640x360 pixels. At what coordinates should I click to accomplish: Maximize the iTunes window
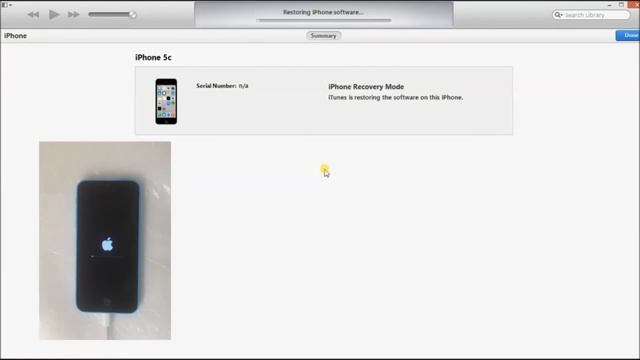[x=621, y=5]
